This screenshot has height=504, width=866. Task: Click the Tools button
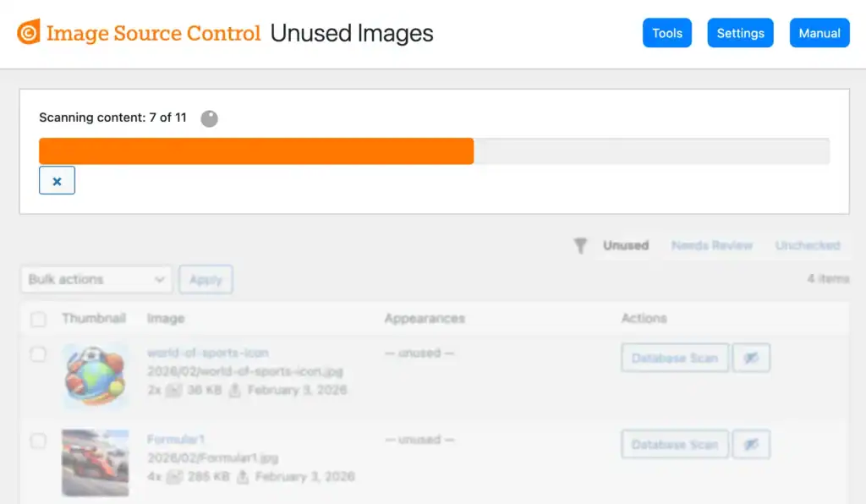[666, 33]
